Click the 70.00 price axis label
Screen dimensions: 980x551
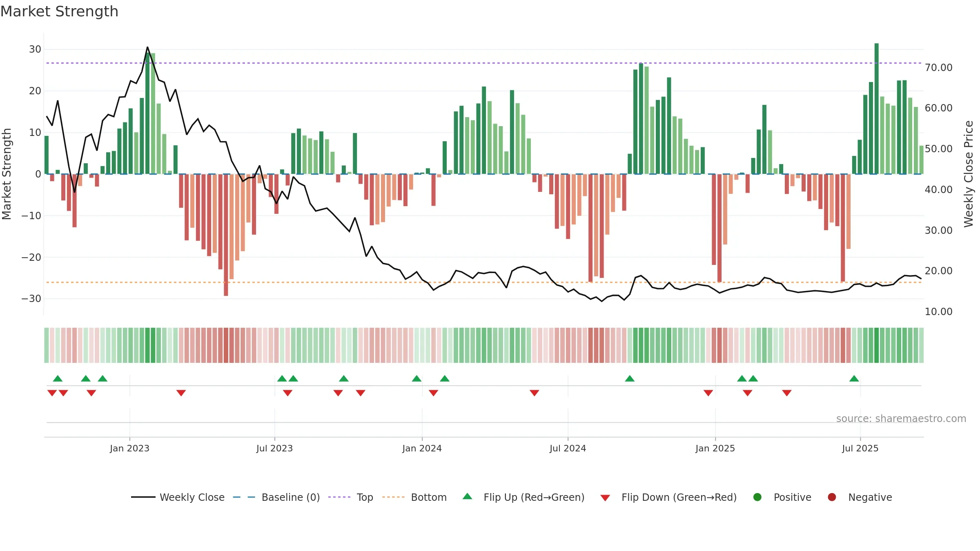pyautogui.click(x=938, y=67)
